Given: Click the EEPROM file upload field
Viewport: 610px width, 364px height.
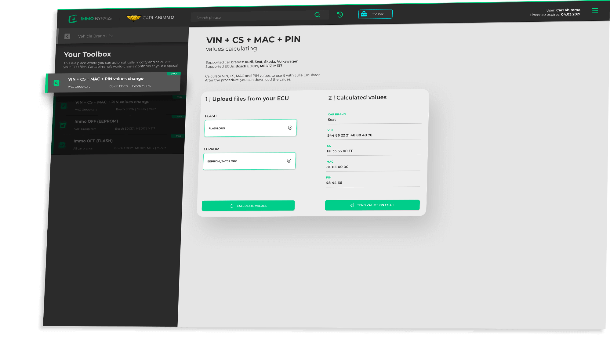Looking at the screenshot, I should (x=249, y=161).
